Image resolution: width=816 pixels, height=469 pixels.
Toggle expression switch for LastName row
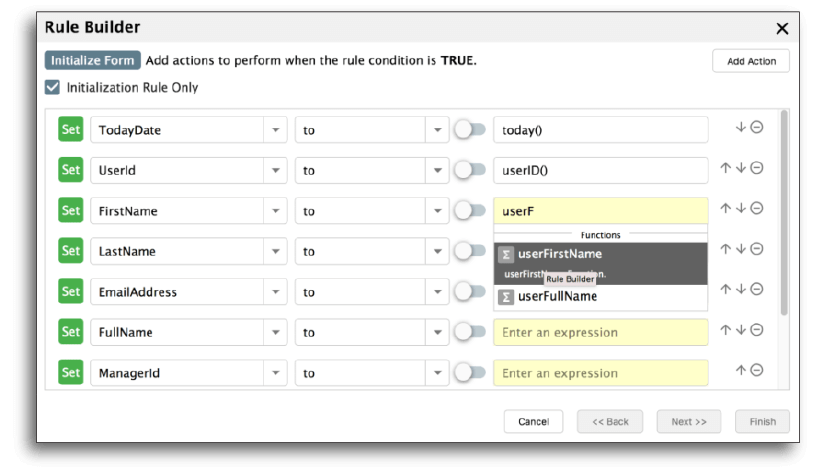pos(470,251)
